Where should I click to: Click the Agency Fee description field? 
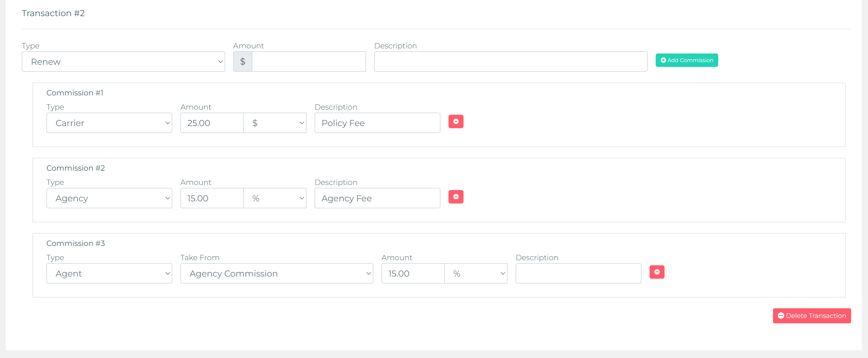point(377,198)
